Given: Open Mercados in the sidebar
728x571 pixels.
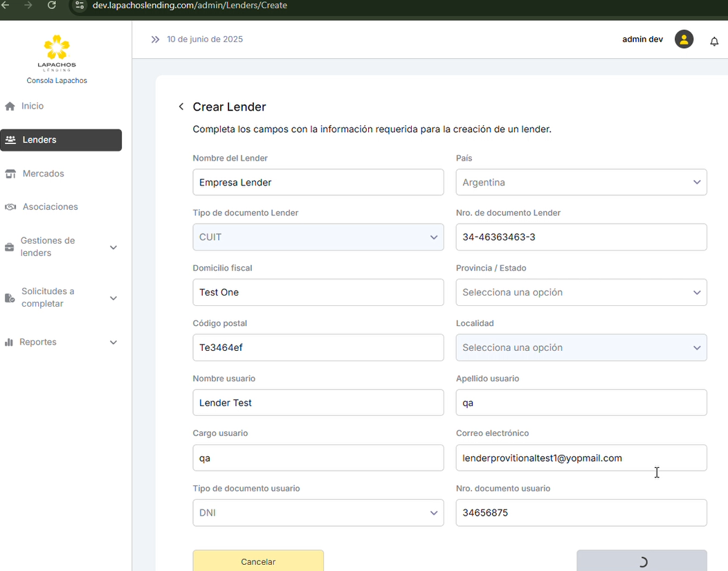Looking at the screenshot, I should pos(43,174).
